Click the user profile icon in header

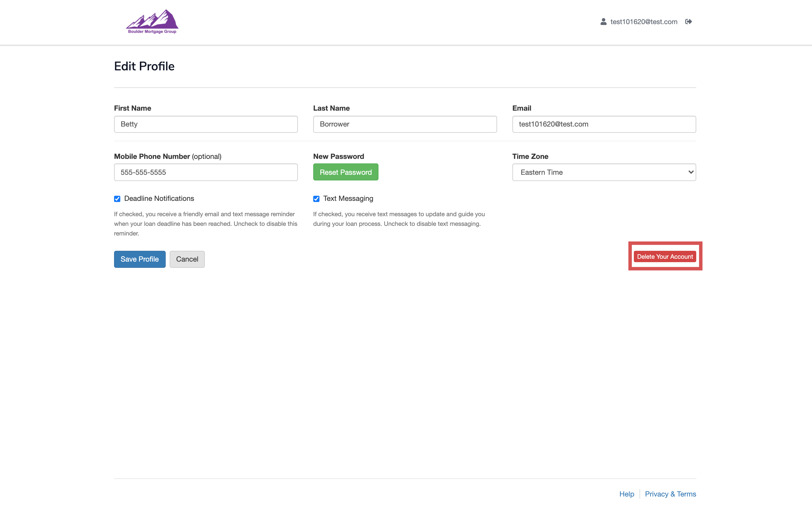[x=603, y=22]
